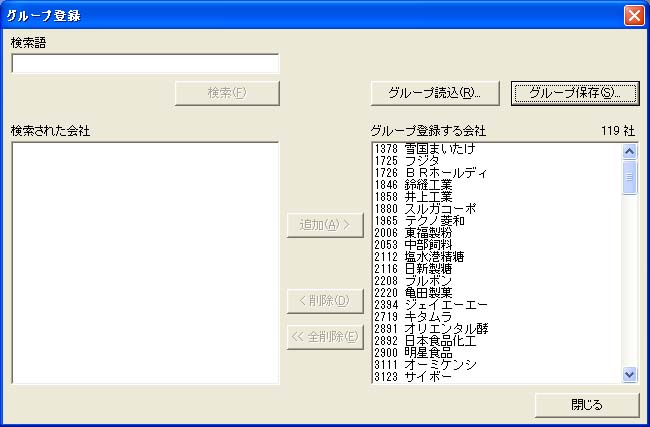The image size is (650, 427).
Task: Choose 2900 明星食品 in the group list
Action: (414, 353)
